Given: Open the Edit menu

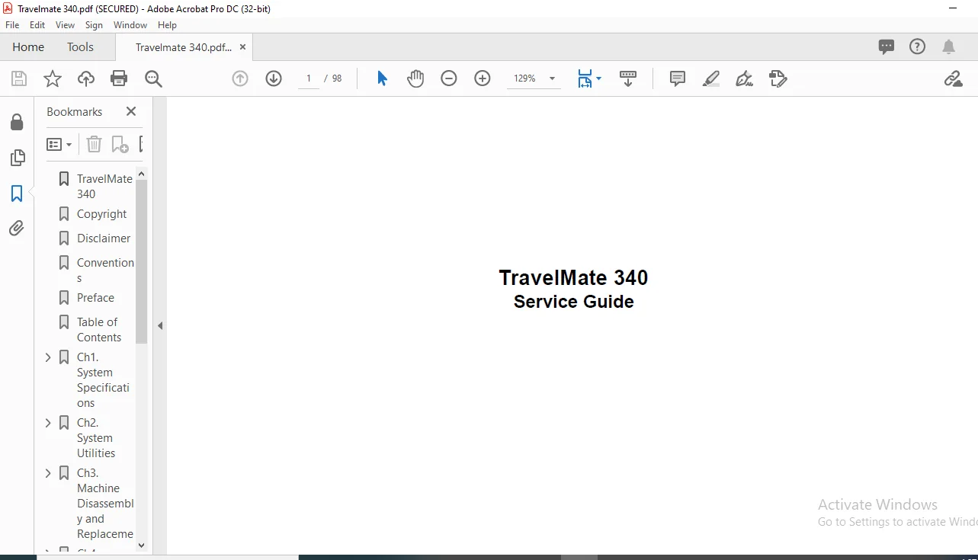Looking at the screenshot, I should [x=37, y=25].
